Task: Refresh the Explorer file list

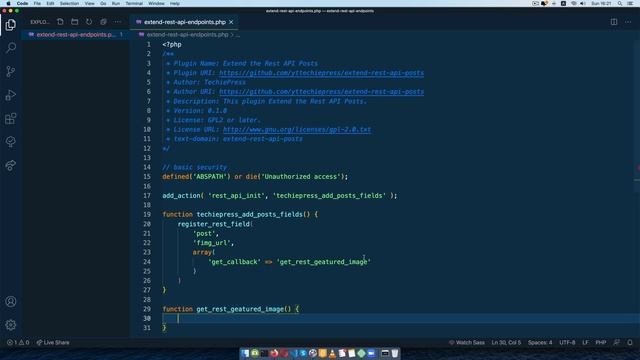Action: 89,22
